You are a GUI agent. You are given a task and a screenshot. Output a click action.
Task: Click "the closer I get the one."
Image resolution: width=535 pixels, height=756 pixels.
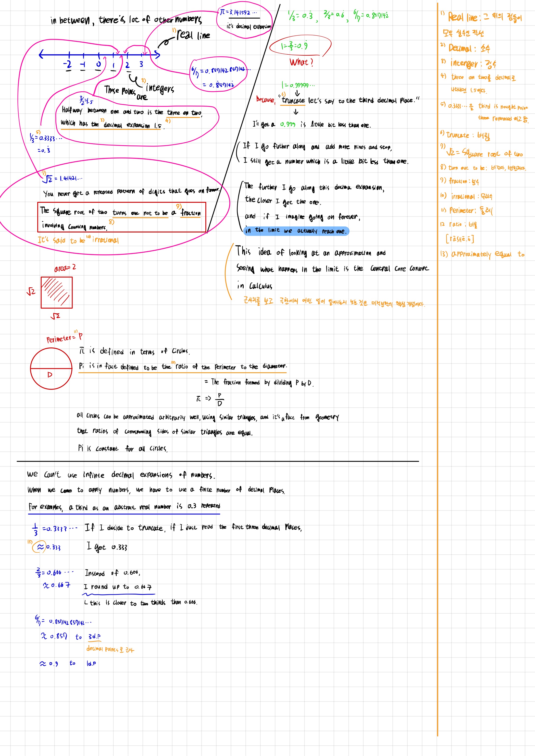point(283,201)
